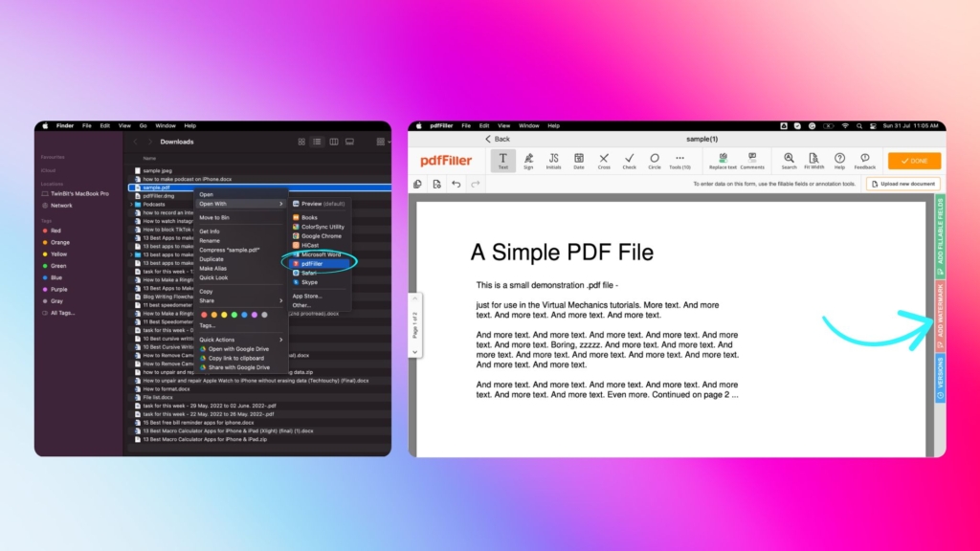The width and height of the screenshot is (980, 551).
Task: Open the Go menu in Finder menu bar
Action: [144, 125]
